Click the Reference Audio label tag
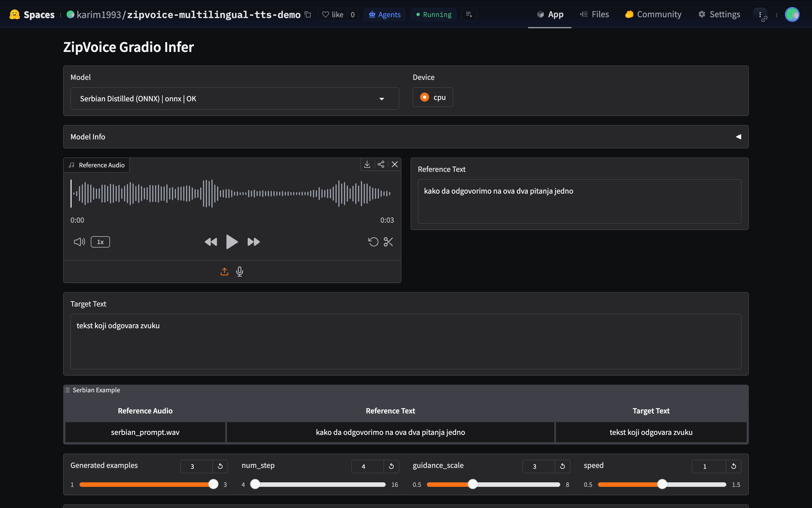The width and height of the screenshot is (812, 508). pyautogui.click(x=97, y=165)
